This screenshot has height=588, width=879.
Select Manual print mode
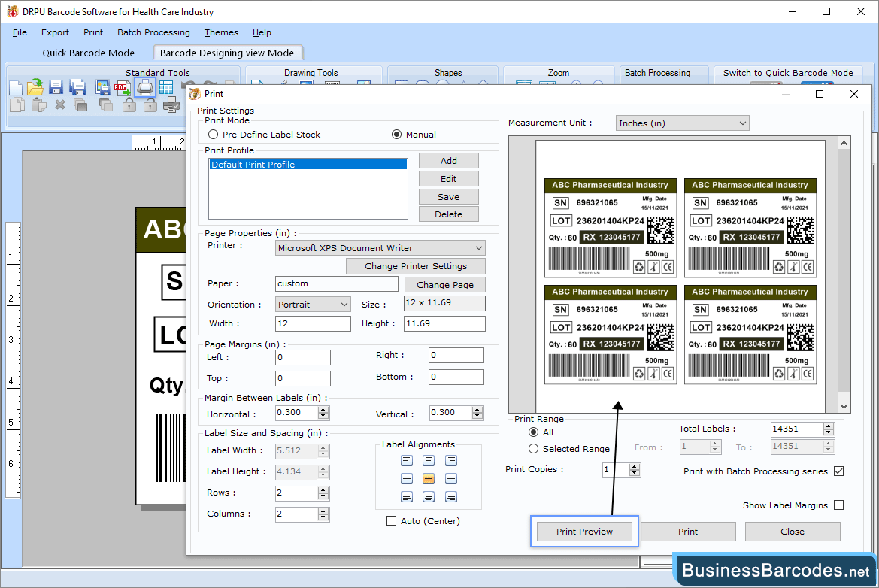(396, 135)
